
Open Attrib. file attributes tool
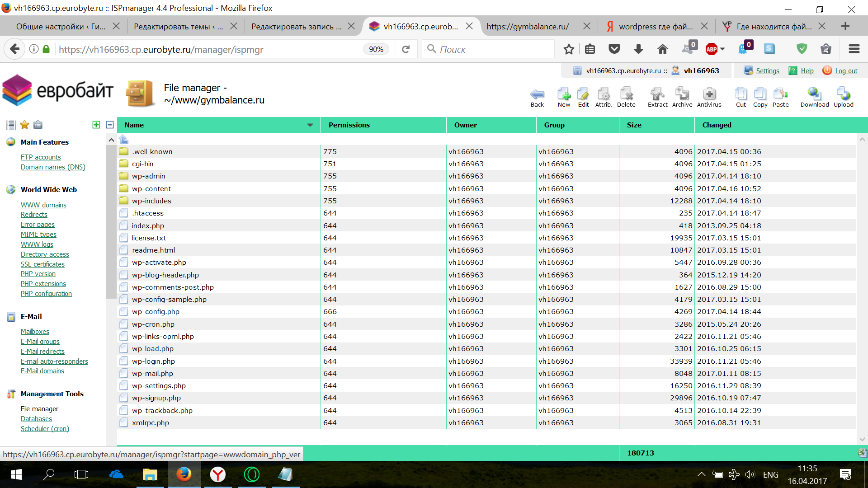pyautogui.click(x=604, y=97)
